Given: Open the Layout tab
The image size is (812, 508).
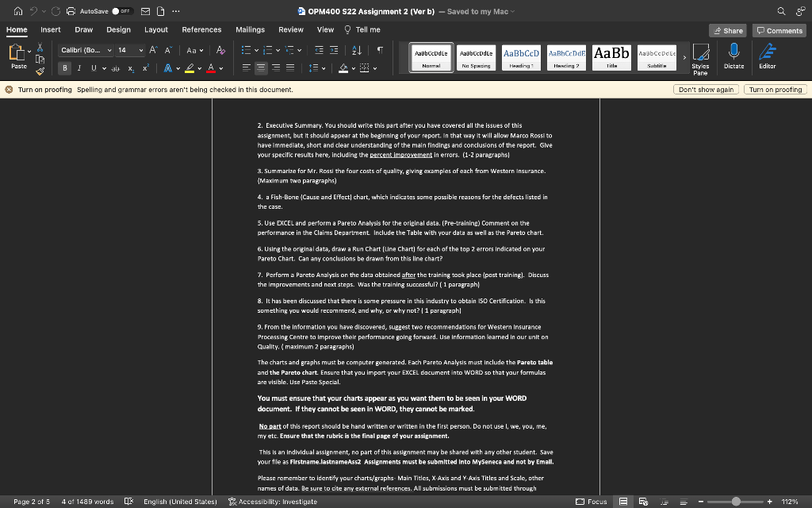Looking at the screenshot, I should 156,29.
